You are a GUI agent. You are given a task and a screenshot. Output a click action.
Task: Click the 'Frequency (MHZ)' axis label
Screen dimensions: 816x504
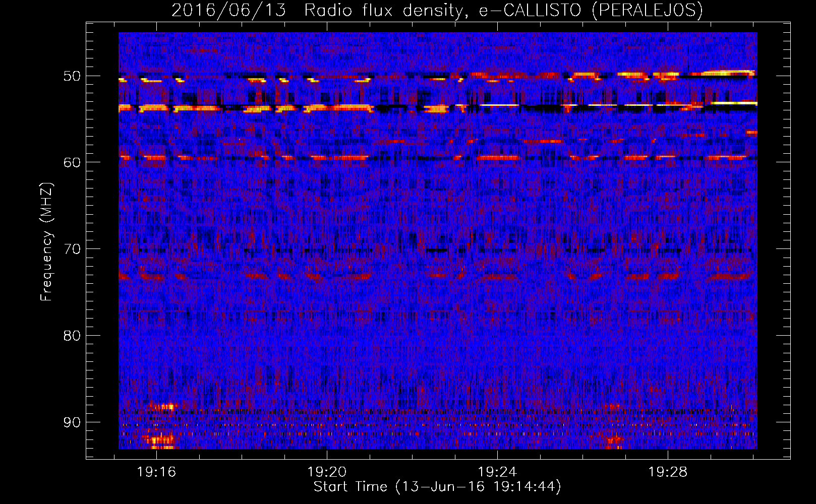(46, 241)
